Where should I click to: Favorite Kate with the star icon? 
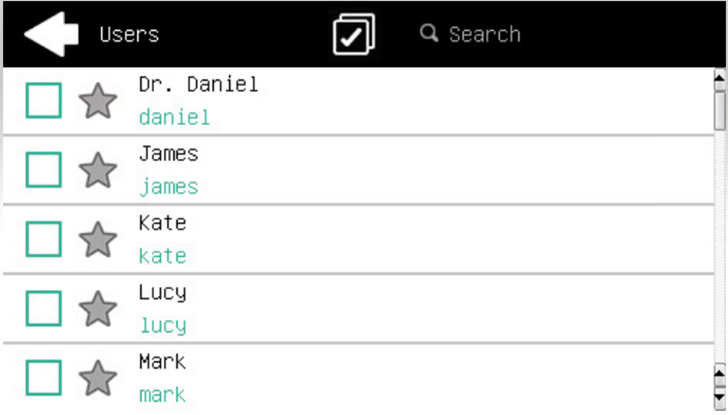point(97,240)
